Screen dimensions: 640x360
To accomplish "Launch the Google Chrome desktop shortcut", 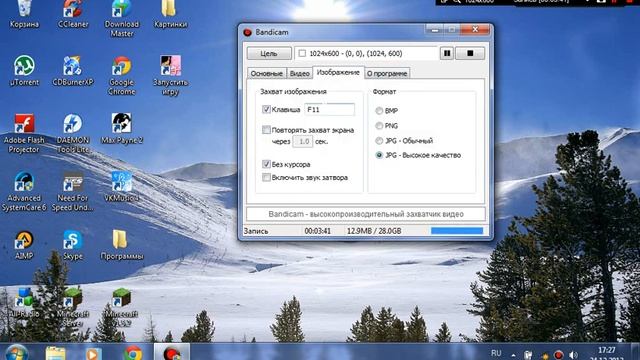I will pyautogui.click(x=122, y=75).
